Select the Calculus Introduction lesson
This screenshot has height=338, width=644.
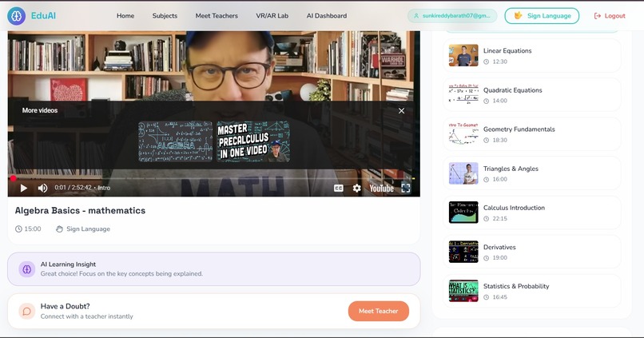pos(532,213)
